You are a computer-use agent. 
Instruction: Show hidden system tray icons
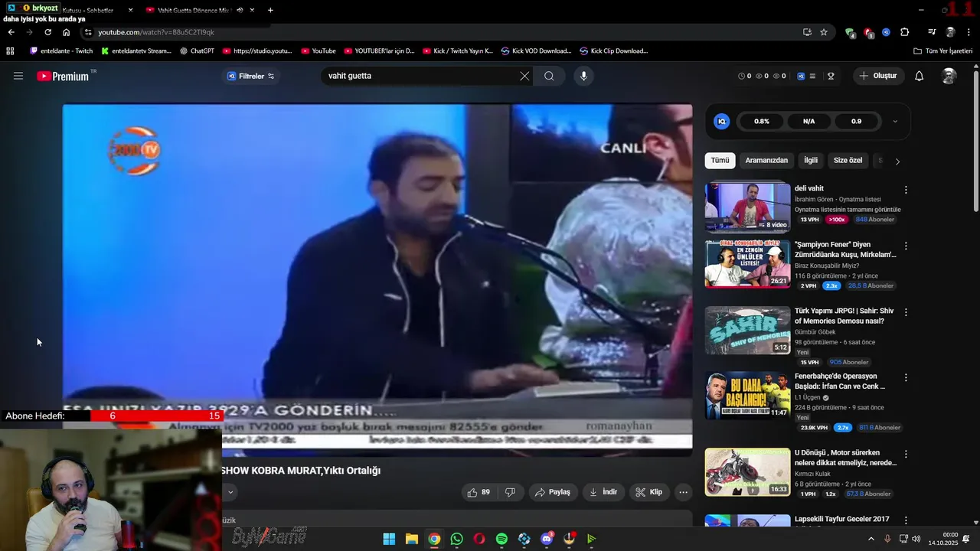871,539
